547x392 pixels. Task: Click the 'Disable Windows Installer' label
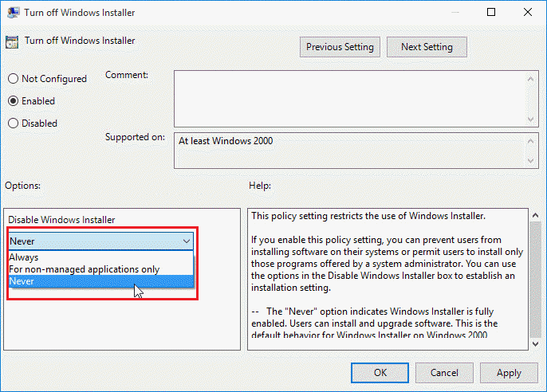(x=61, y=220)
